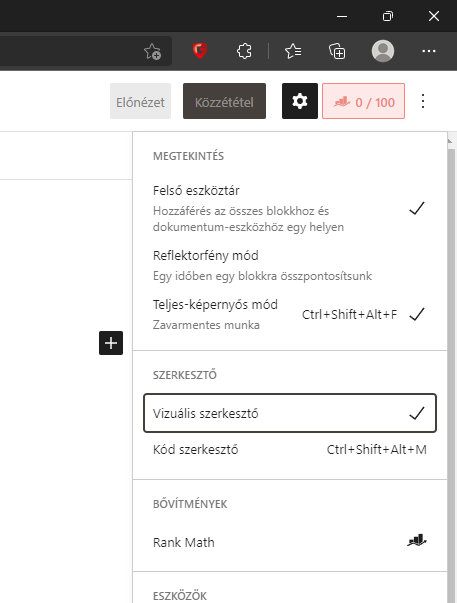
Task: Select Vizuális szerkesztő
Action: pyautogui.click(x=290, y=413)
